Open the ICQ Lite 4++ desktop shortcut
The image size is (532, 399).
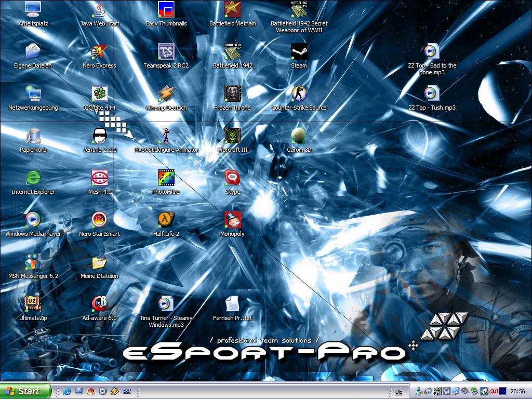pyautogui.click(x=99, y=98)
